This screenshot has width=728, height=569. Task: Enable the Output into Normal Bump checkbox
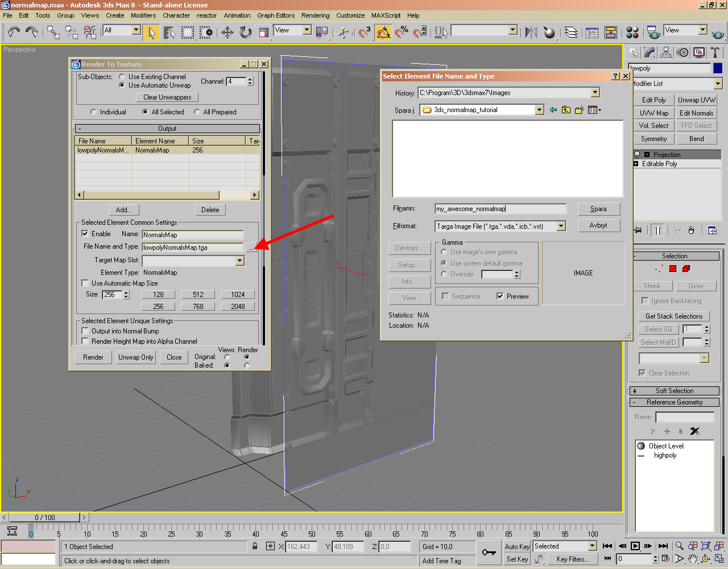coord(85,331)
